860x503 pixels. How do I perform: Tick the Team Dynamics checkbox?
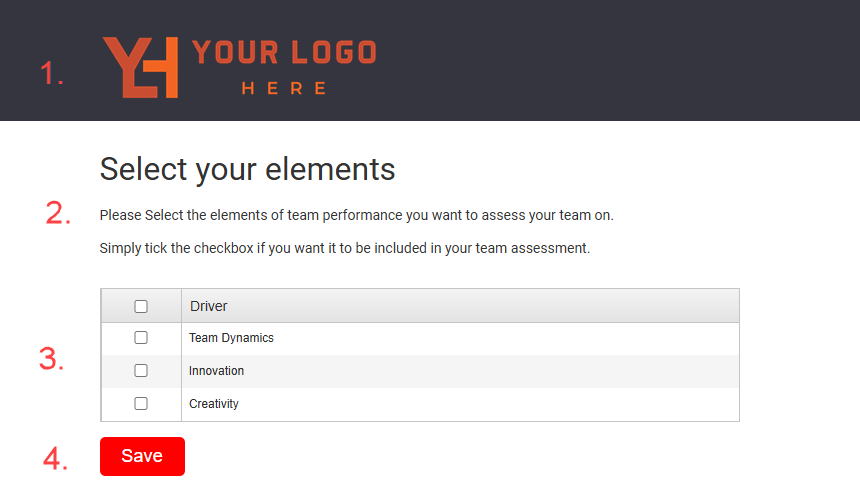(x=141, y=338)
